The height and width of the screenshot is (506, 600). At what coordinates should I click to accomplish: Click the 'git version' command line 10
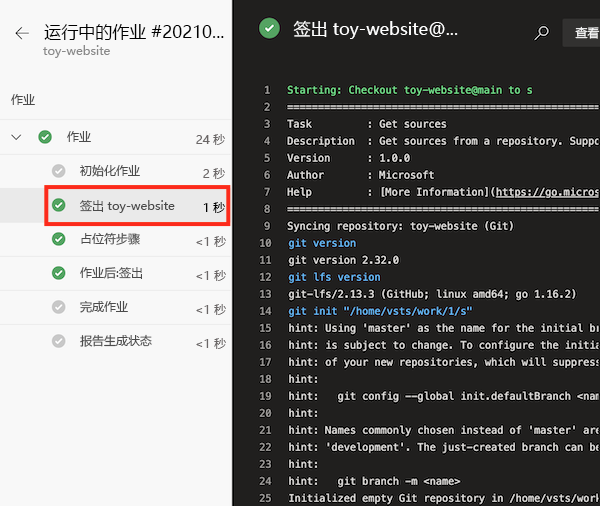pyautogui.click(x=322, y=243)
